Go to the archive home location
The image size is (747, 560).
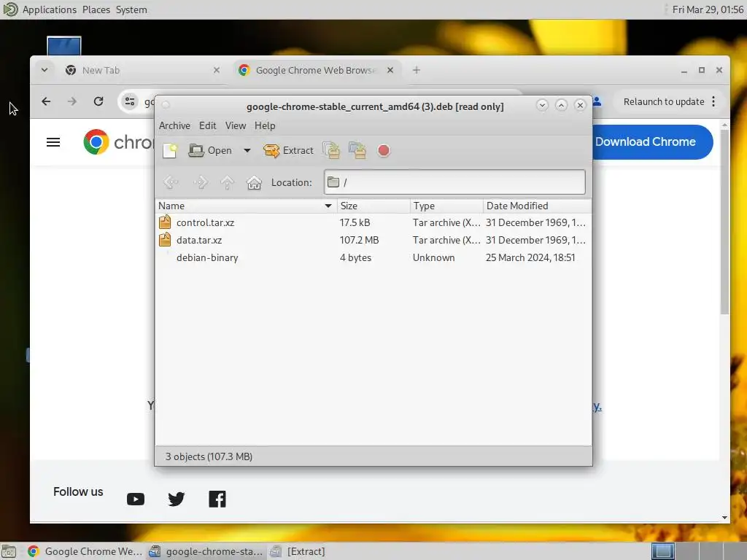(254, 182)
